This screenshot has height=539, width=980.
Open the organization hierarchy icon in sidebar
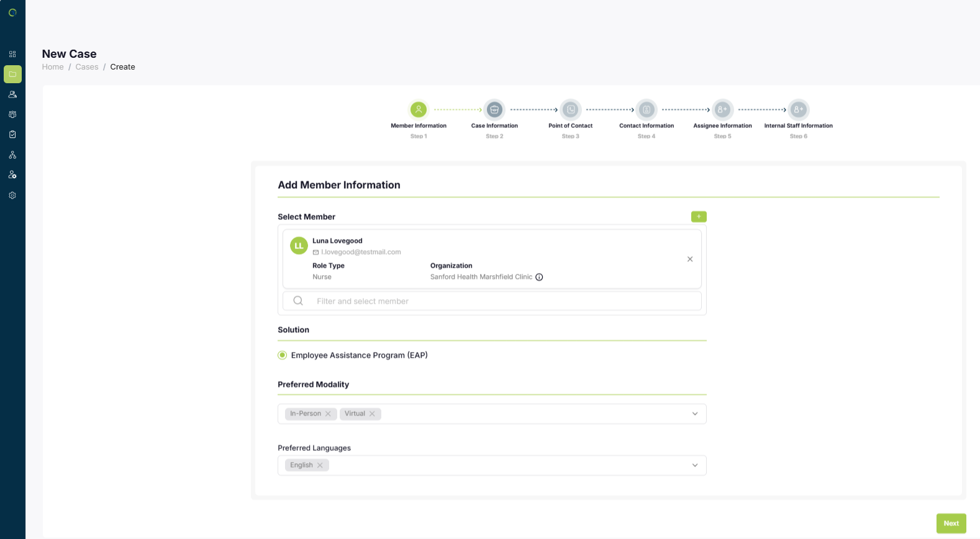coord(12,155)
